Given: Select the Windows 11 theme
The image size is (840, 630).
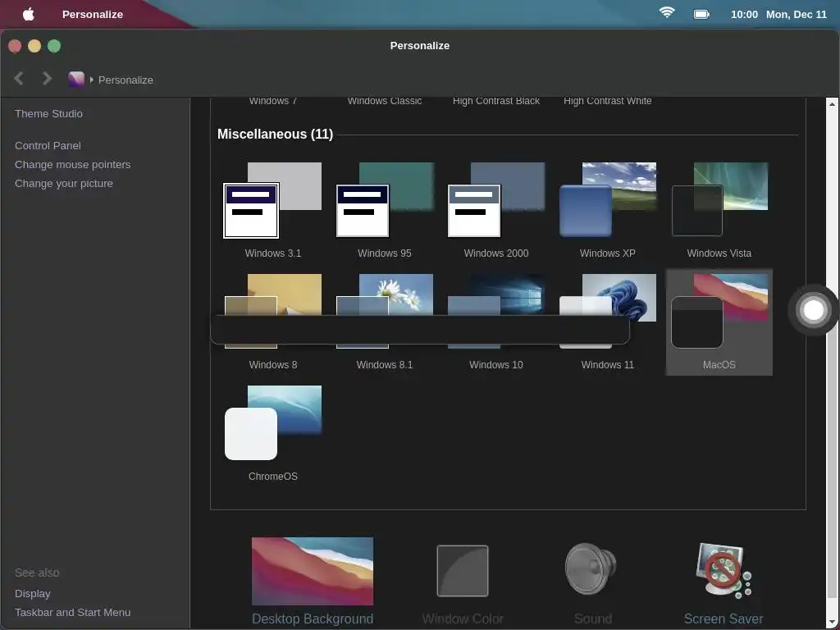Looking at the screenshot, I should point(608,322).
